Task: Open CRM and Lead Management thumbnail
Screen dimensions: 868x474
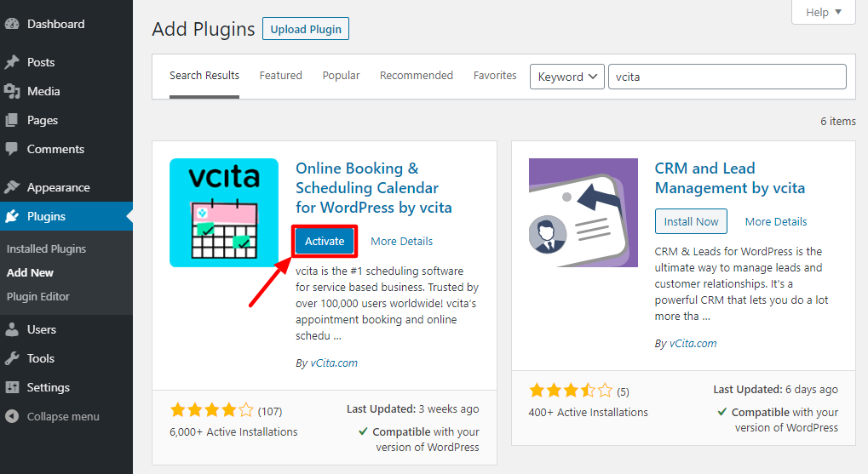Action: (583, 213)
